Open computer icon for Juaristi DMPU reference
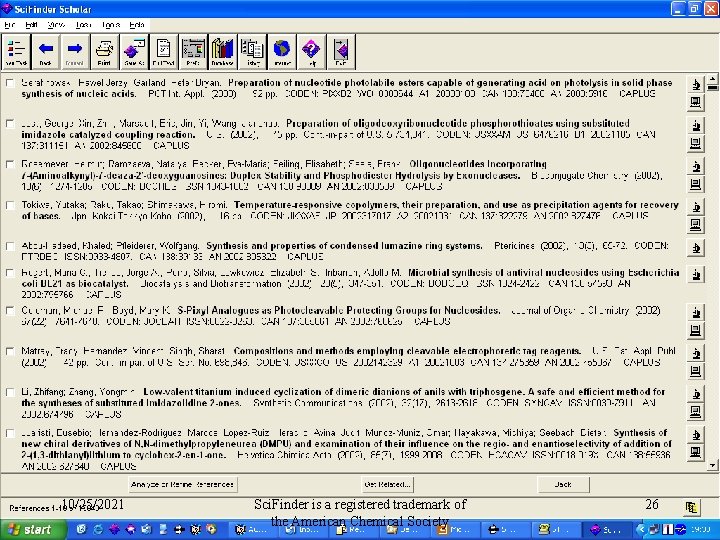This screenshot has width=720, height=540. click(696, 452)
